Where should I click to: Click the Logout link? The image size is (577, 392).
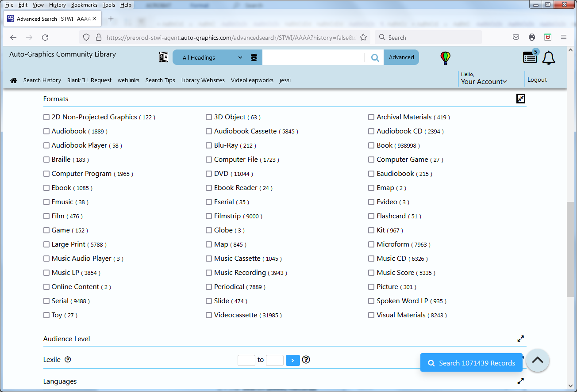pyautogui.click(x=537, y=80)
